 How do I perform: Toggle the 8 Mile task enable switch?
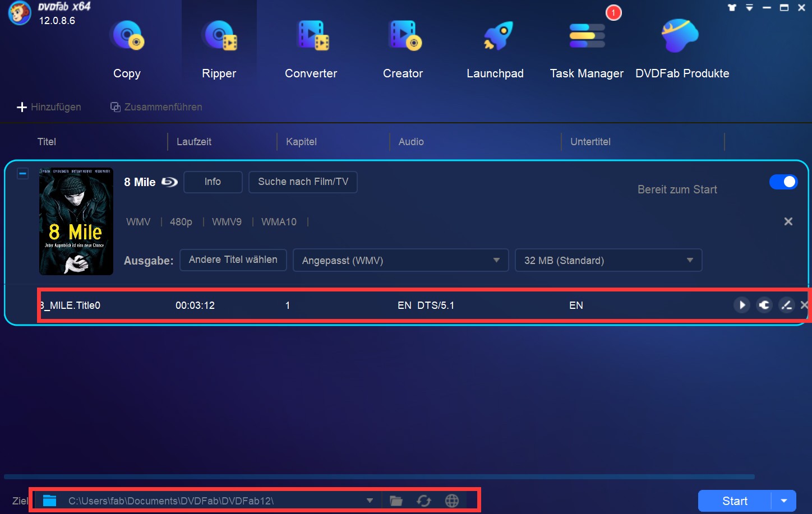click(x=783, y=182)
